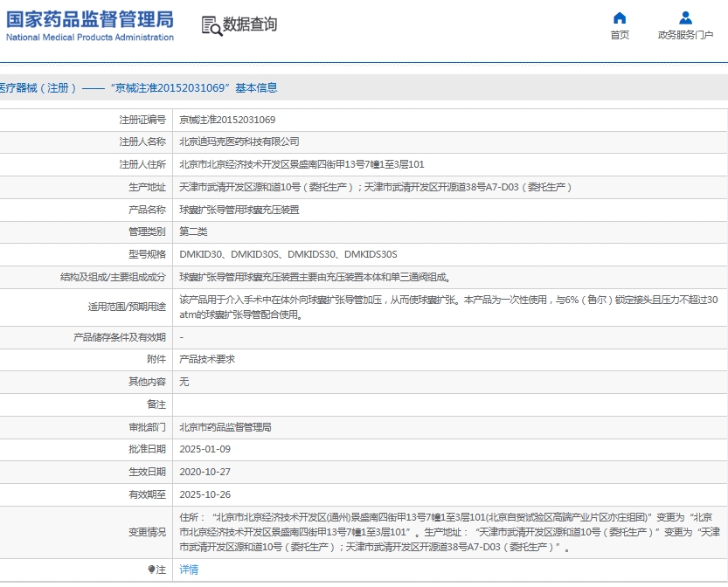Click the 生产地址 label
The image size is (728, 587).
(x=147, y=187)
